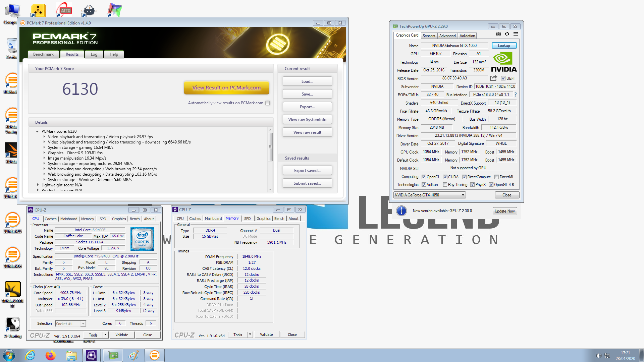
Task: Open the Windows Start menu
Action: point(9,355)
